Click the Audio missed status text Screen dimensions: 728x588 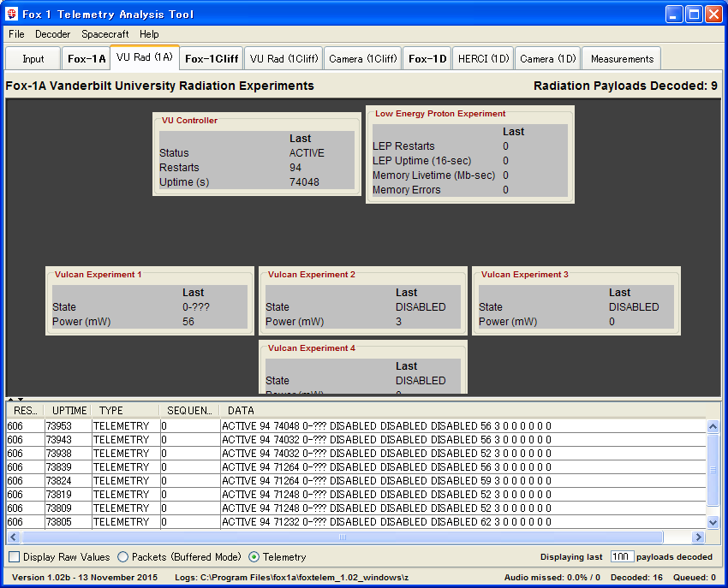(x=552, y=578)
